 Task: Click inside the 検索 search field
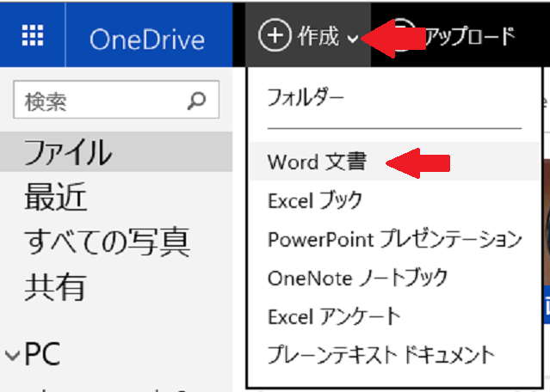point(116,100)
